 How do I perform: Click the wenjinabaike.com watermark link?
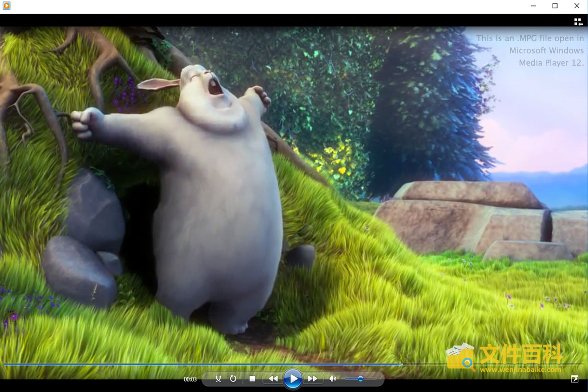pos(520,369)
